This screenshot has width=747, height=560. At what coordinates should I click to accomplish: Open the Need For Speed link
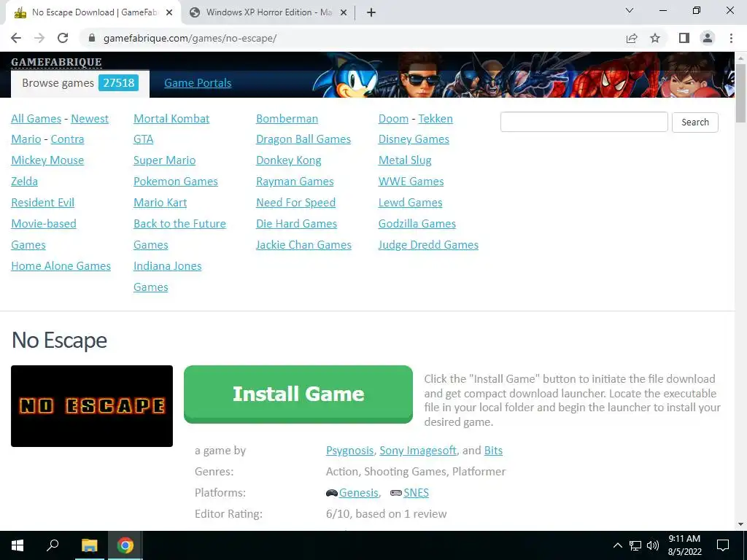(x=296, y=203)
